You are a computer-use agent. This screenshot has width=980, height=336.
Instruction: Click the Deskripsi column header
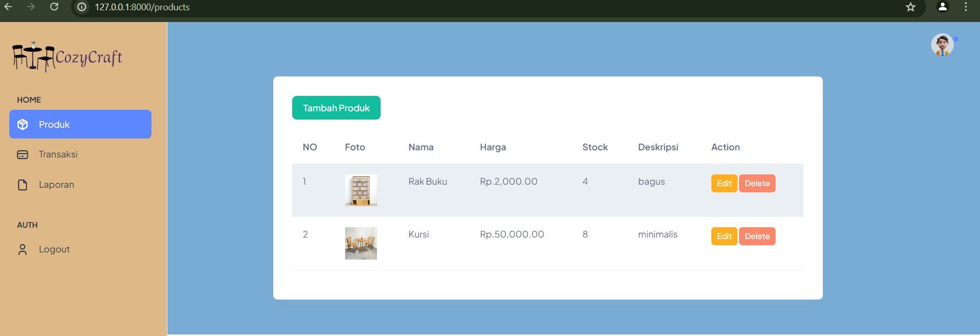click(x=658, y=147)
